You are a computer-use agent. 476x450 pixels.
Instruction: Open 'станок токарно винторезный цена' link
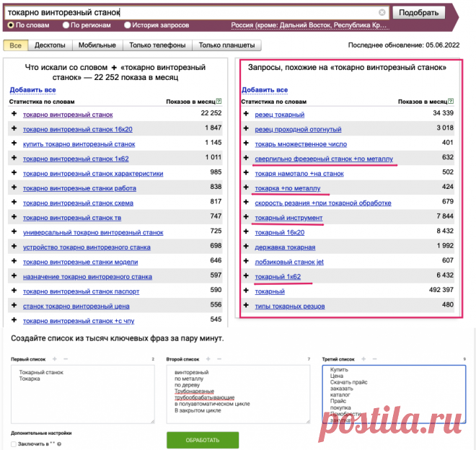pyautogui.click(x=76, y=306)
